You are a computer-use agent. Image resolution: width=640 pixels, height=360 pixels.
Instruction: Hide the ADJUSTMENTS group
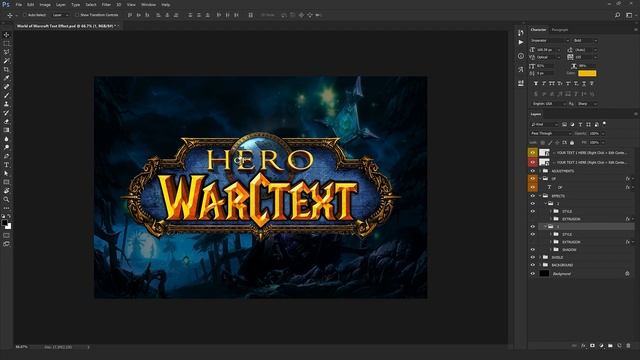point(533,171)
